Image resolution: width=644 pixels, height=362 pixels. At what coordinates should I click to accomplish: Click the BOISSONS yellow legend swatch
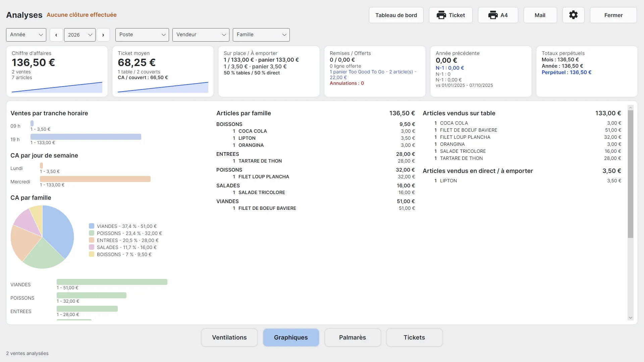click(92, 254)
